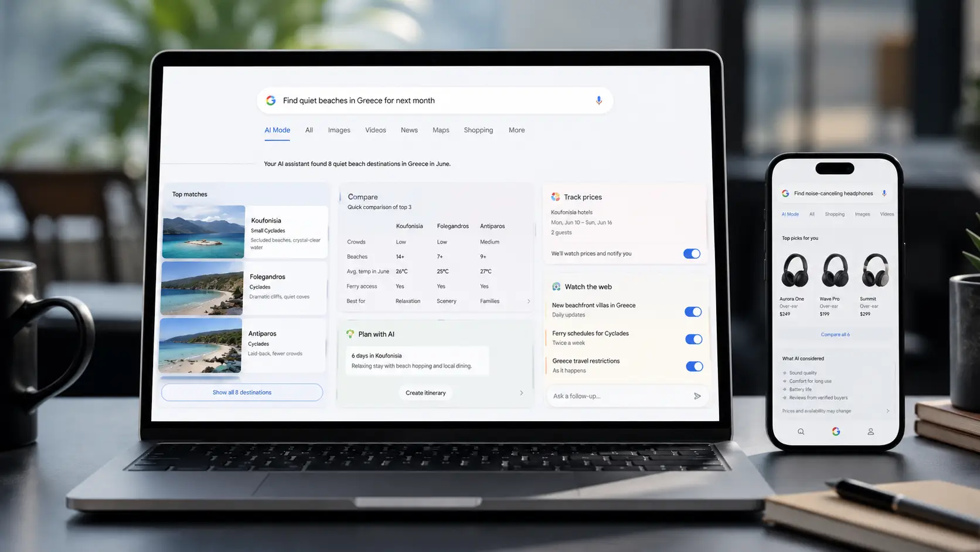980x552 pixels.
Task: Toggle New beachfront villas in Greece switch
Action: pyautogui.click(x=693, y=311)
